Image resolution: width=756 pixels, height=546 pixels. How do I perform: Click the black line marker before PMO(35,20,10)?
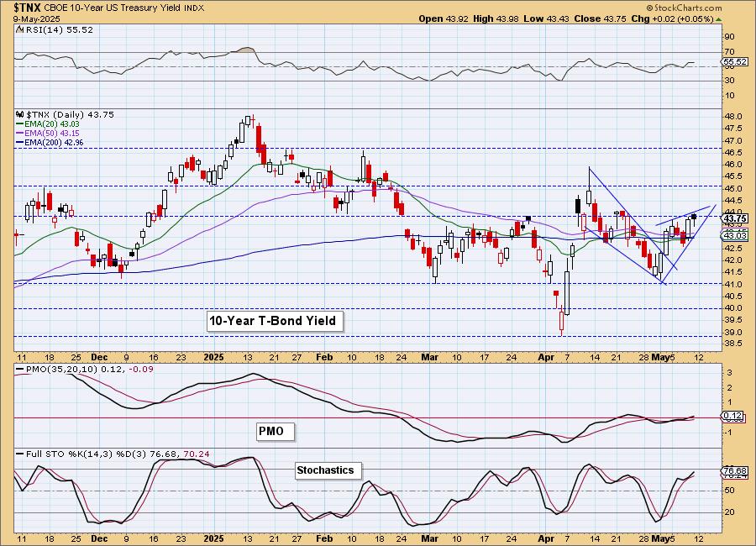20,369
